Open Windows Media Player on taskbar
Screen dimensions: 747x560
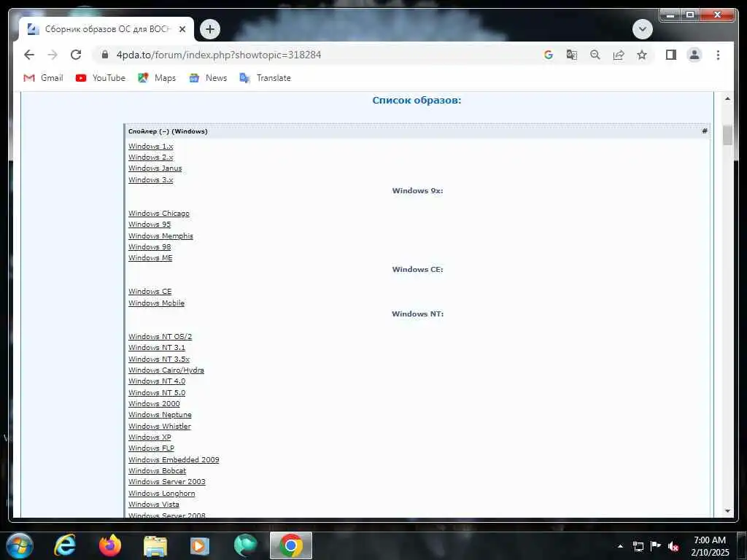pos(200,546)
